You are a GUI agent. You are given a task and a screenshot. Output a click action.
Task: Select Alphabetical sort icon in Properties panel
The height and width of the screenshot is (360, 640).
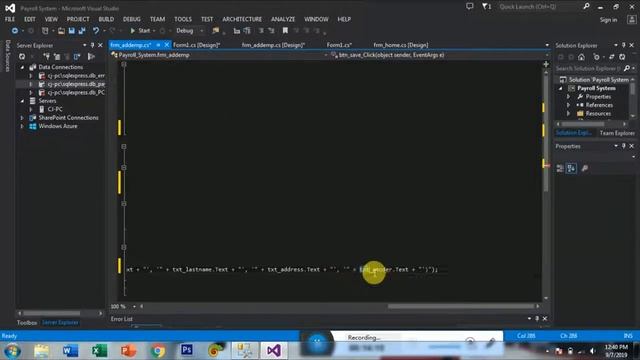click(x=571, y=168)
